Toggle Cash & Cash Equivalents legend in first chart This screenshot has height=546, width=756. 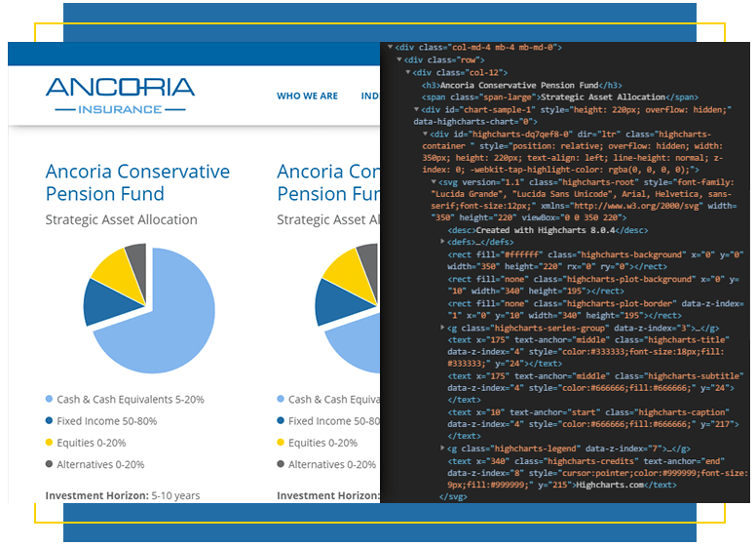point(125,400)
